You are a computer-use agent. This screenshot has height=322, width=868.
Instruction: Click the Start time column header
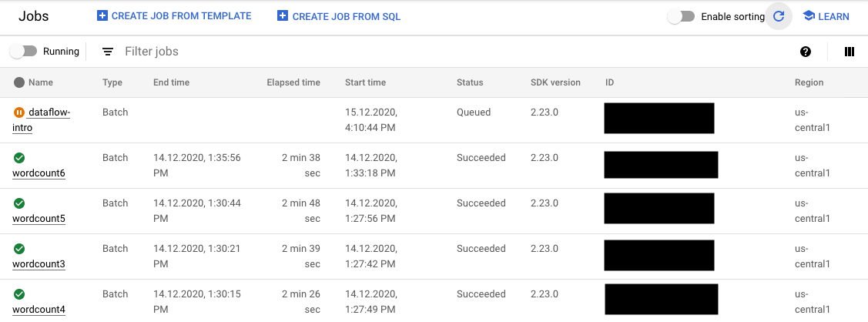(365, 82)
